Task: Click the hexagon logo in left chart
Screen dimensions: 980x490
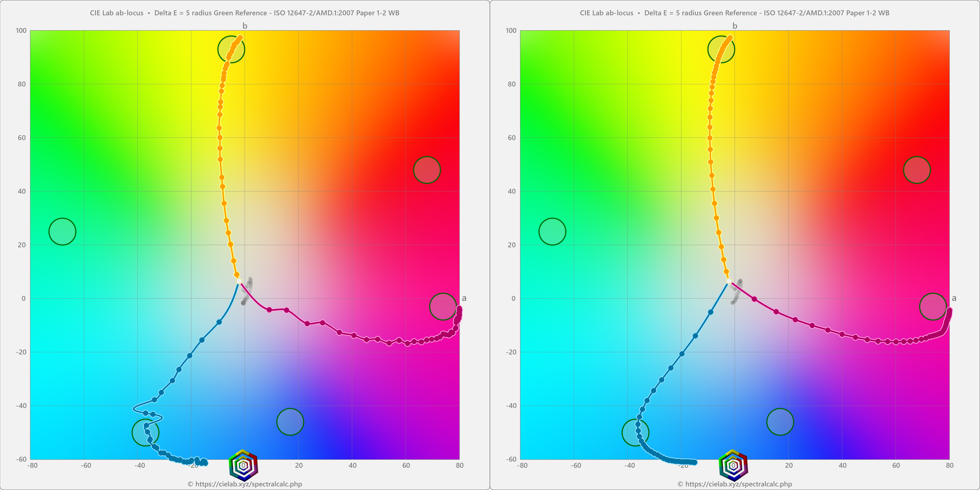Action: [x=244, y=465]
